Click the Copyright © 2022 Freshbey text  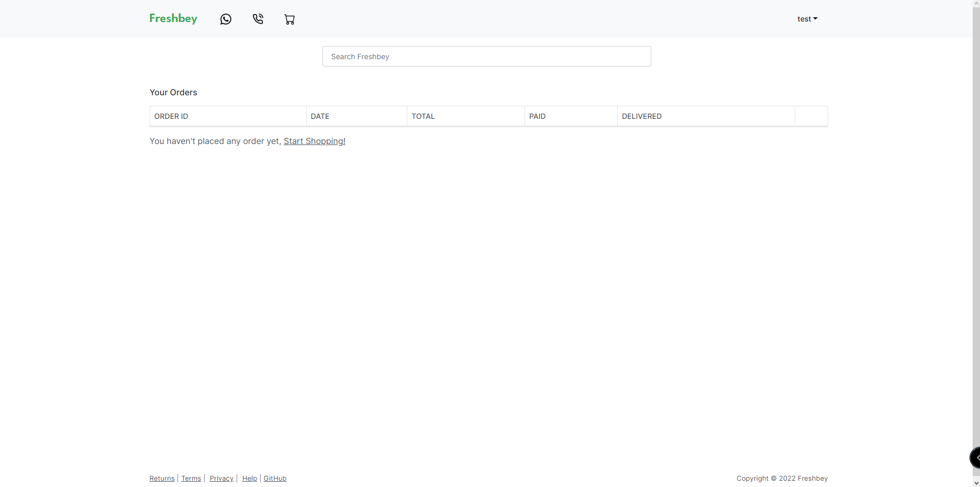tap(782, 478)
